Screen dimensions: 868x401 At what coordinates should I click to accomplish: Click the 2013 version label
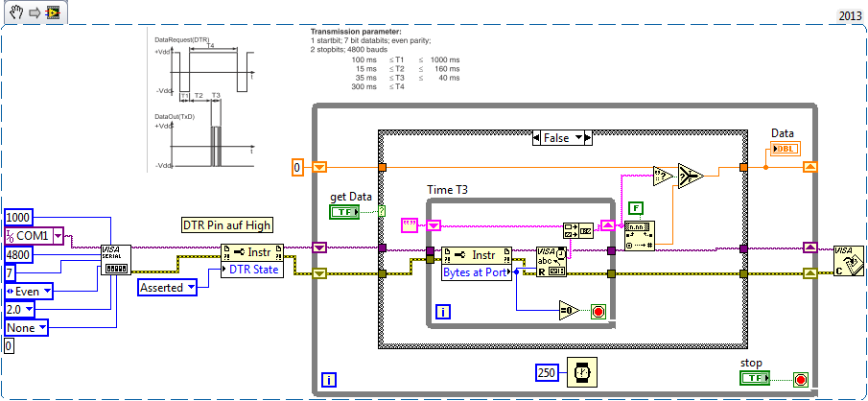pyautogui.click(x=851, y=15)
